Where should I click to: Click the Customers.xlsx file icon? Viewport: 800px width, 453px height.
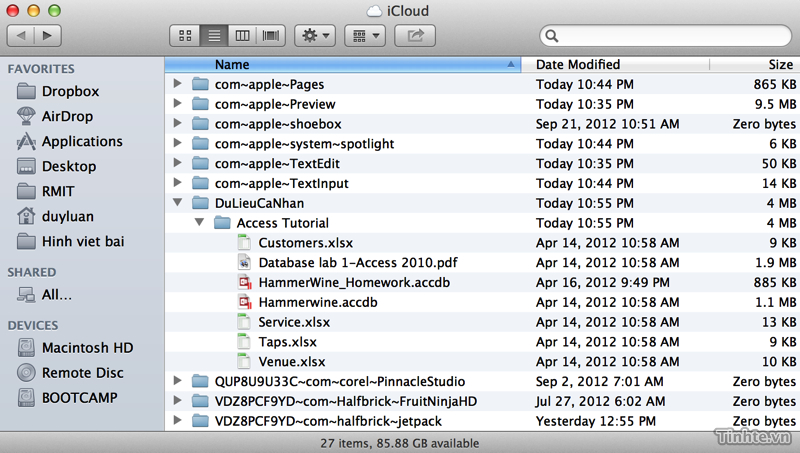(244, 242)
